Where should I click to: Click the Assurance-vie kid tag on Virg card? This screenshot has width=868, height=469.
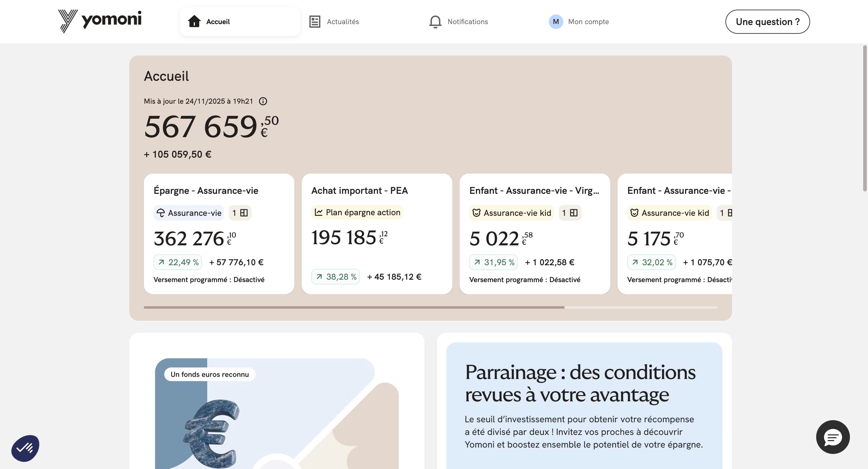pyautogui.click(x=511, y=213)
